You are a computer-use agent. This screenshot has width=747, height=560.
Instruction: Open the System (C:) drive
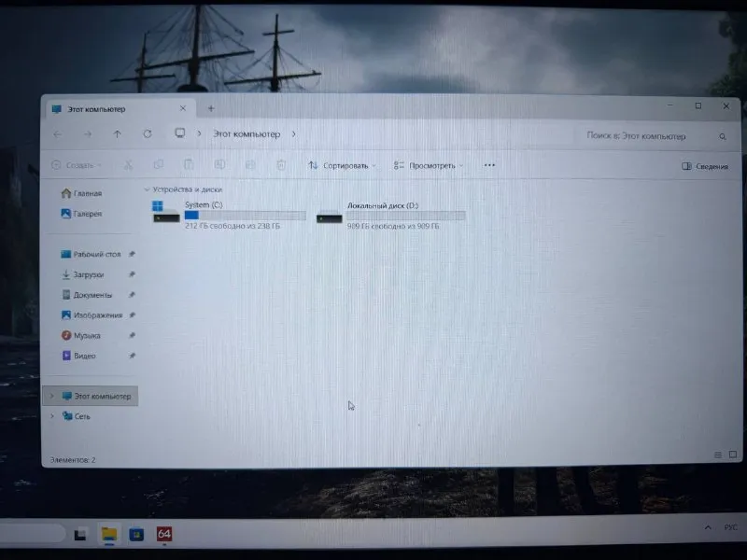pyautogui.click(x=229, y=216)
